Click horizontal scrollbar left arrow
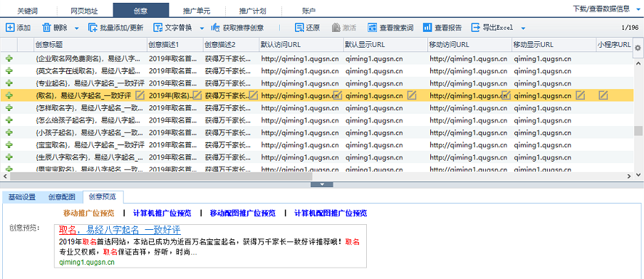Screen dimensions: 644x279 point(4,176)
